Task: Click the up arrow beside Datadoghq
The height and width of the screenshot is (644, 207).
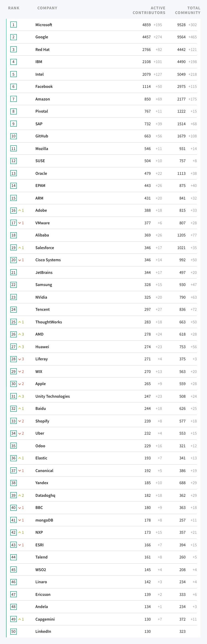Action: [19, 495]
